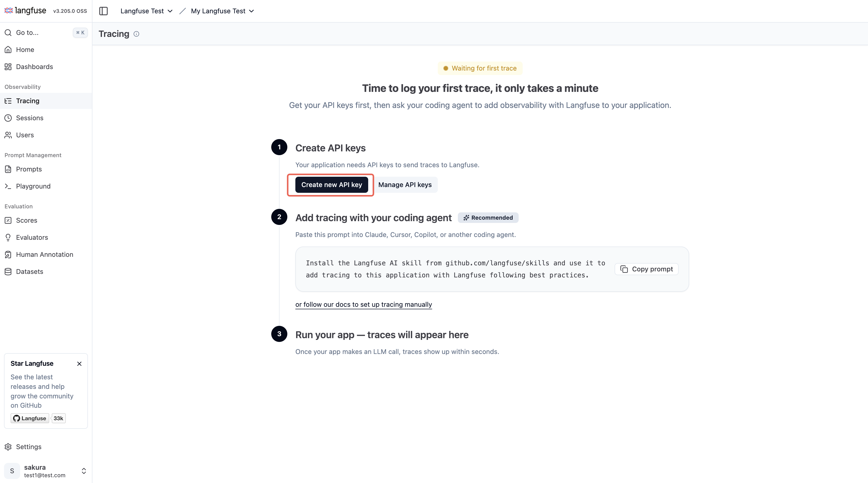Viewport: 868px width, 483px height.
Task: Expand the My Langfuse Test project dropdown
Action: (222, 11)
